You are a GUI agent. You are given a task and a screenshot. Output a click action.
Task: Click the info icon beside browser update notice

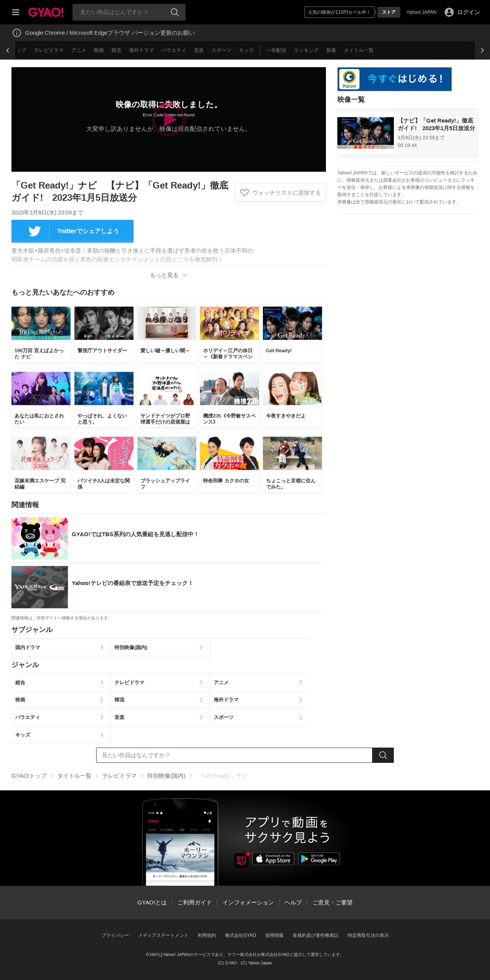(x=17, y=33)
